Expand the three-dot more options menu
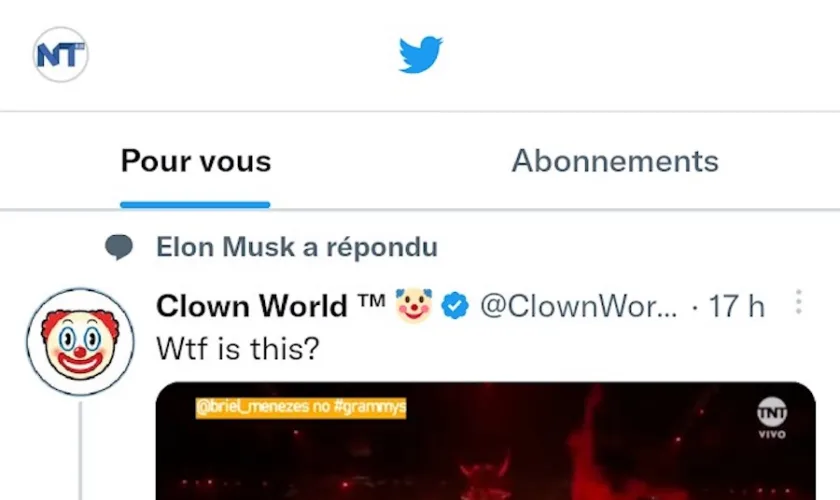 point(798,302)
